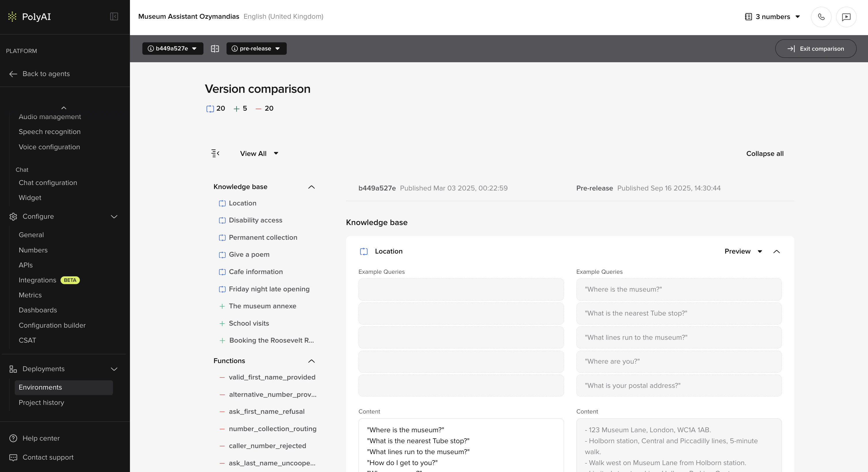The height and width of the screenshot is (472, 868).
Task: Select Environments in the sidebar
Action: pyautogui.click(x=40, y=388)
